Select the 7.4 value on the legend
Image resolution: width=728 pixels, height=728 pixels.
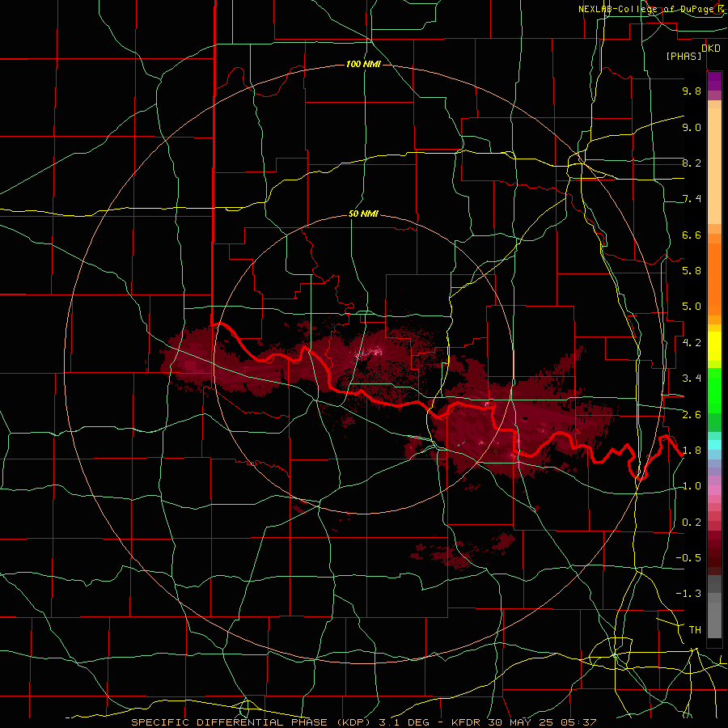[692, 199]
